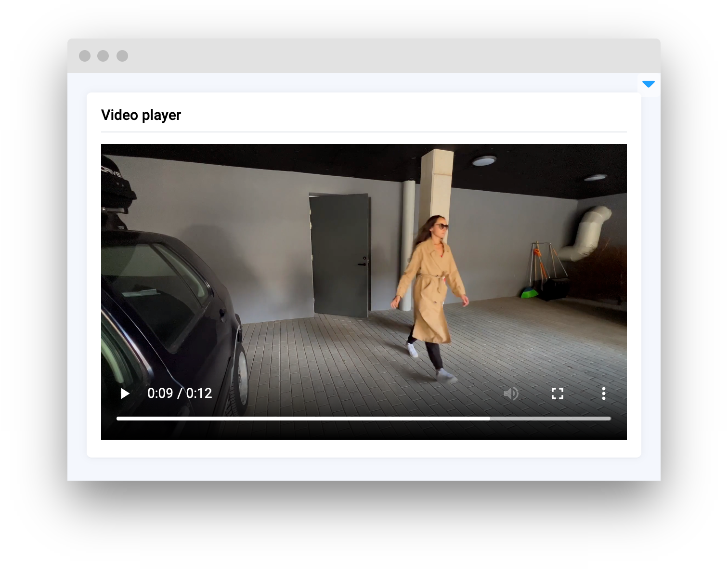Viewport: 728px width, 577px height.
Task: Mute the video with the speaker icon
Action: [511, 393]
